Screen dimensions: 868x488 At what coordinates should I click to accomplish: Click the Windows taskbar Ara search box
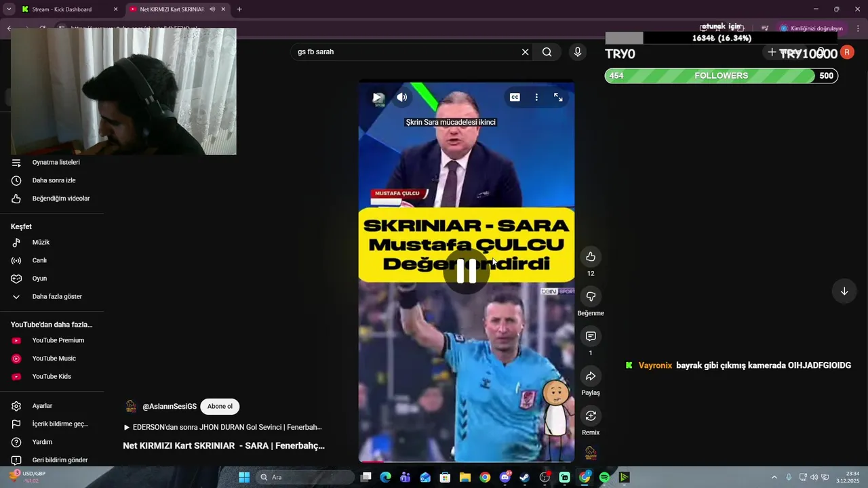[304, 477]
